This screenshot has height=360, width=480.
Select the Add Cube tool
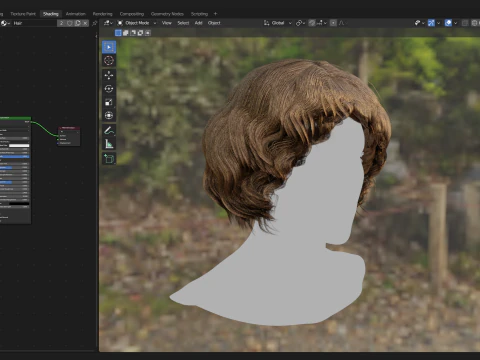[x=109, y=159]
